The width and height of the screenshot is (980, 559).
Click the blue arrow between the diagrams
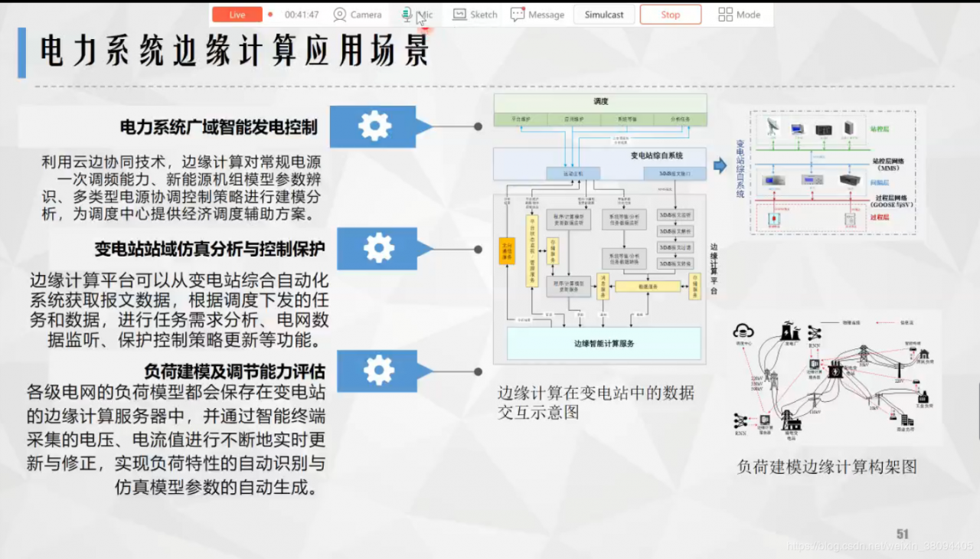click(x=720, y=165)
